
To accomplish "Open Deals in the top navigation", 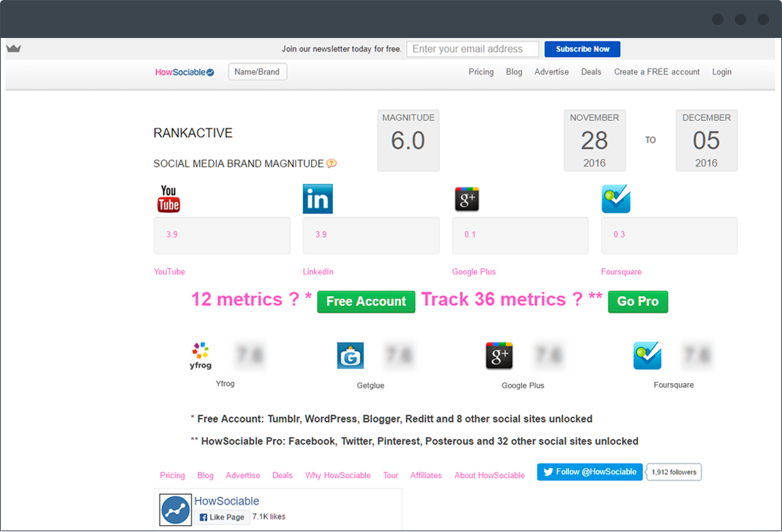I will (591, 71).
